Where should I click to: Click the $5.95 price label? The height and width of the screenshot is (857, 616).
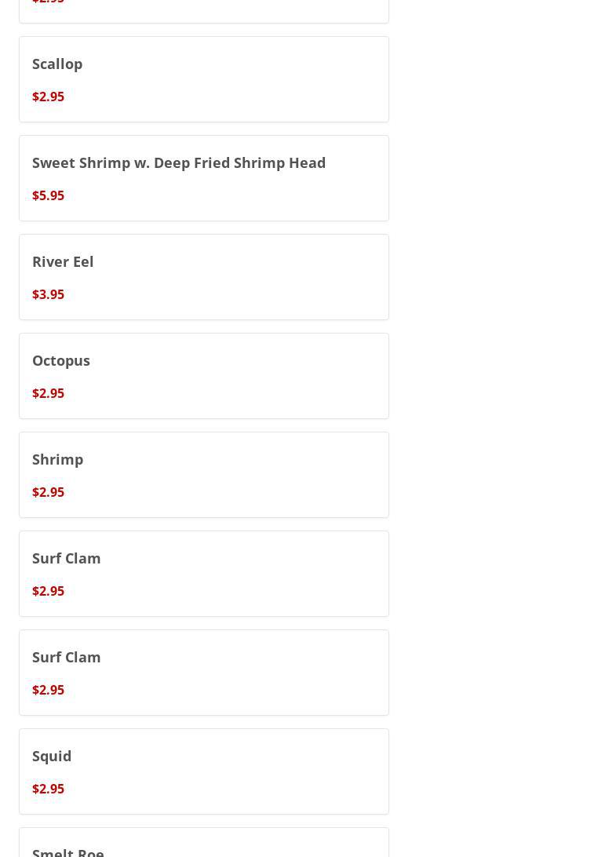[x=48, y=195]
